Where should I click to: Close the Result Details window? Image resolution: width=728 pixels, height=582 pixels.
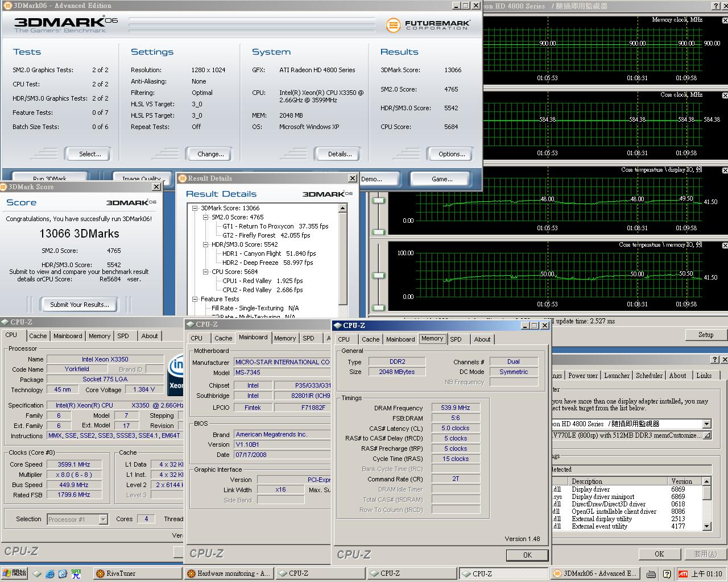pyautogui.click(x=352, y=178)
